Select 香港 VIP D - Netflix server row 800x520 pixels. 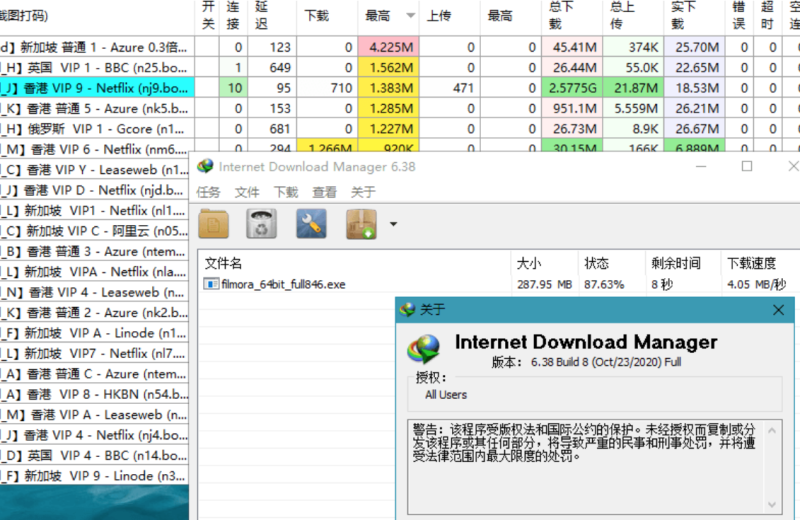coord(94,190)
